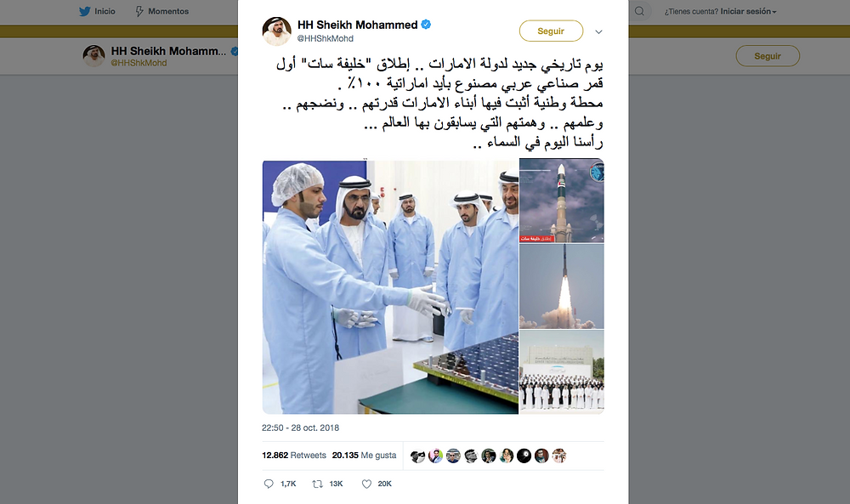Click the reply speech bubble icon
The height and width of the screenshot is (504, 850).
[x=269, y=484]
